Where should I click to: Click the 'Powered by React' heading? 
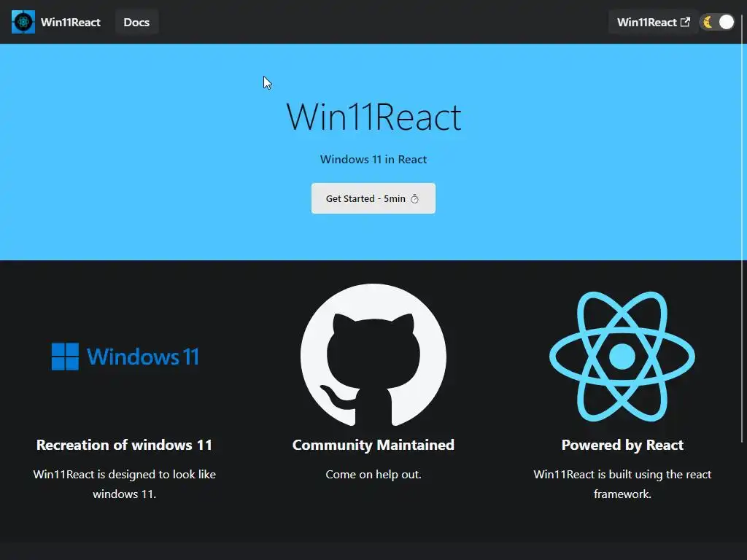[622, 445]
